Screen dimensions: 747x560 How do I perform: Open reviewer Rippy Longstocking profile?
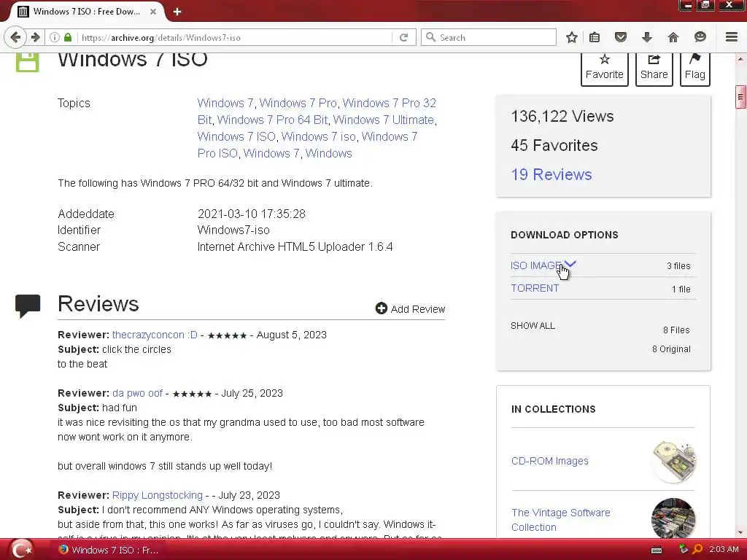[158, 495]
